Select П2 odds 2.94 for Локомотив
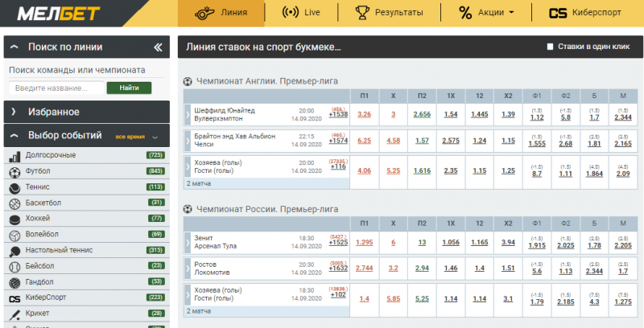644x328 pixels. (x=422, y=269)
